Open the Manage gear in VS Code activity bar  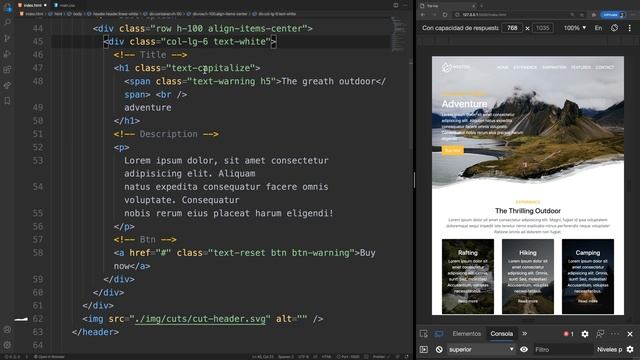[x=7, y=345]
